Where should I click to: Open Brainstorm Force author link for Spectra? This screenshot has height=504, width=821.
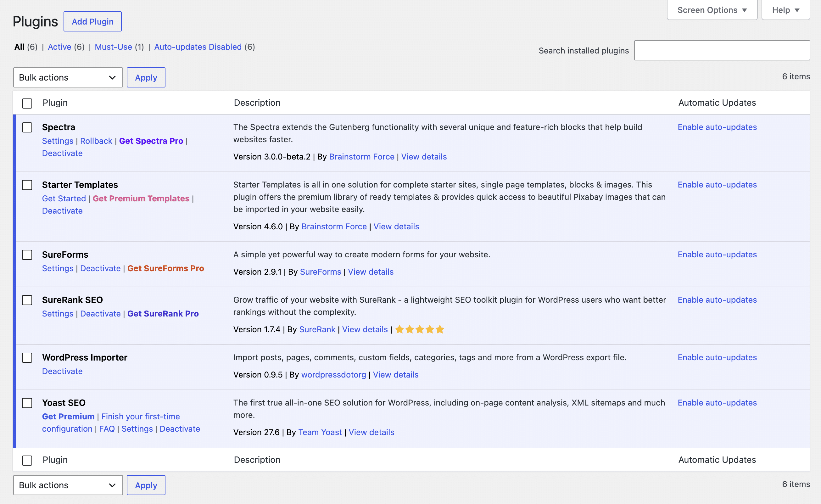[362, 157]
